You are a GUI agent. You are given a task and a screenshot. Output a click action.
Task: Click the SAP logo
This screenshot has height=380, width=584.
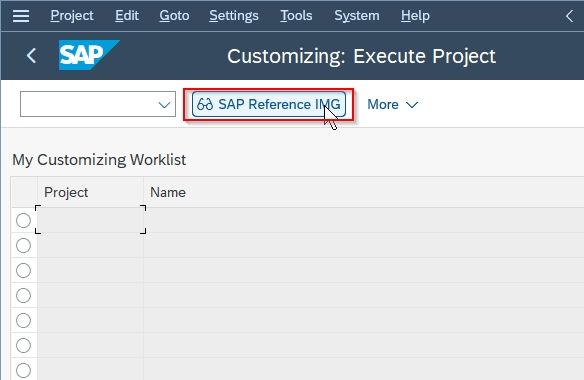point(89,55)
